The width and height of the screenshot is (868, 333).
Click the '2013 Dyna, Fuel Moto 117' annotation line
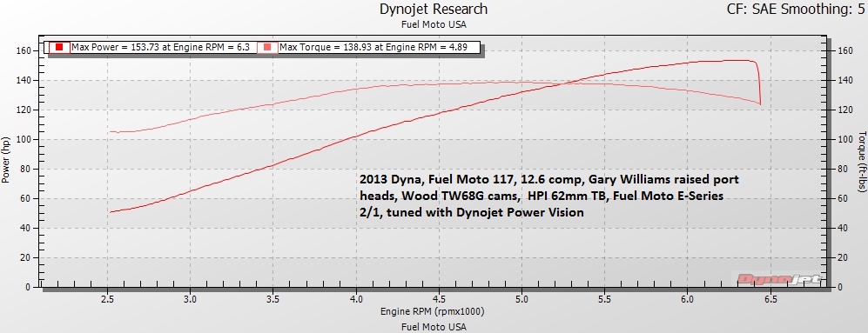(x=549, y=180)
